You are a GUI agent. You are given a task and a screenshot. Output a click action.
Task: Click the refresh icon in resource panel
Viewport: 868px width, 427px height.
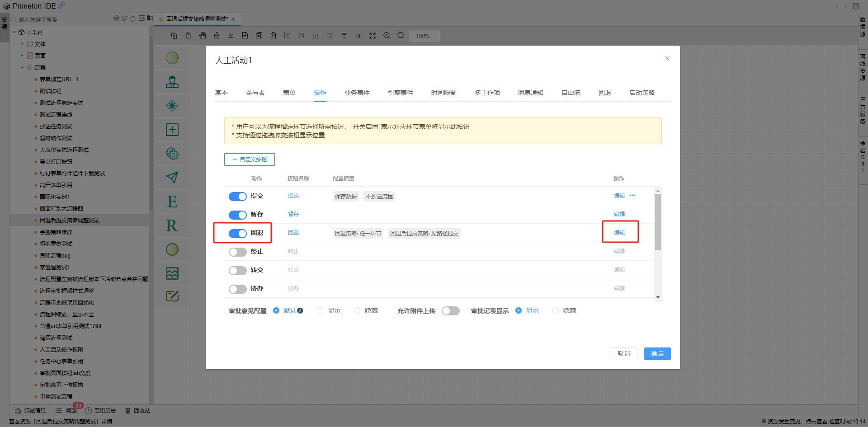(x=132, y=19)
